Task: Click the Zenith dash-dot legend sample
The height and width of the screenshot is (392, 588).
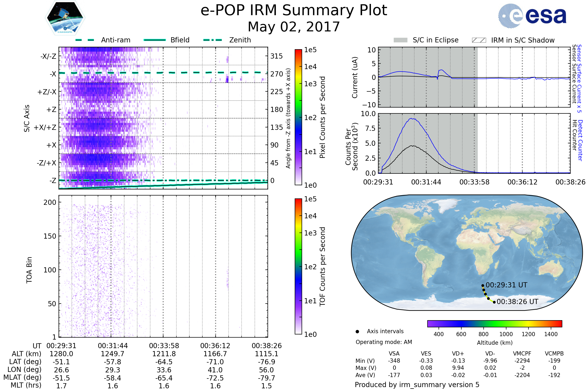Action: pos(212,40)
